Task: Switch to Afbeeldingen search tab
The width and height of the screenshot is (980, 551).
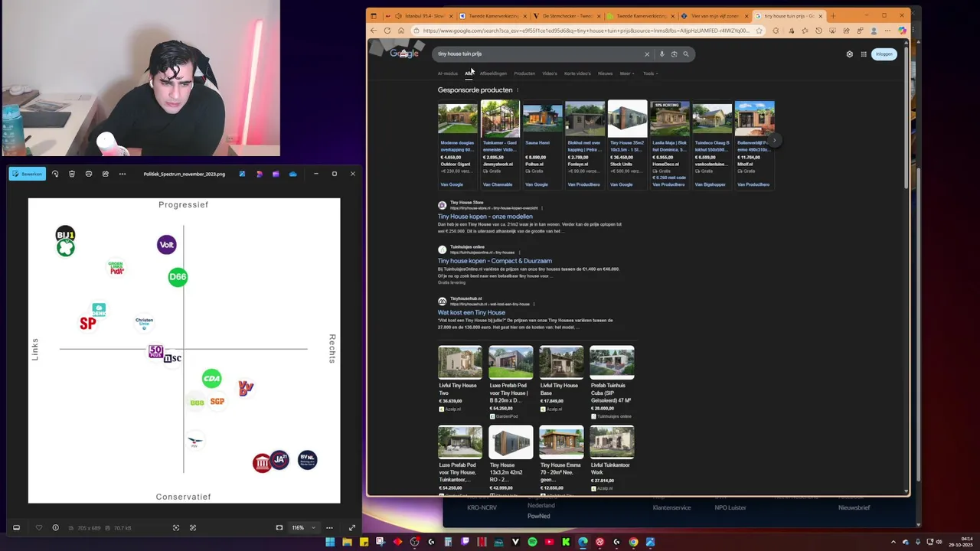Action: pyautogui.click(x=493, y=73)
